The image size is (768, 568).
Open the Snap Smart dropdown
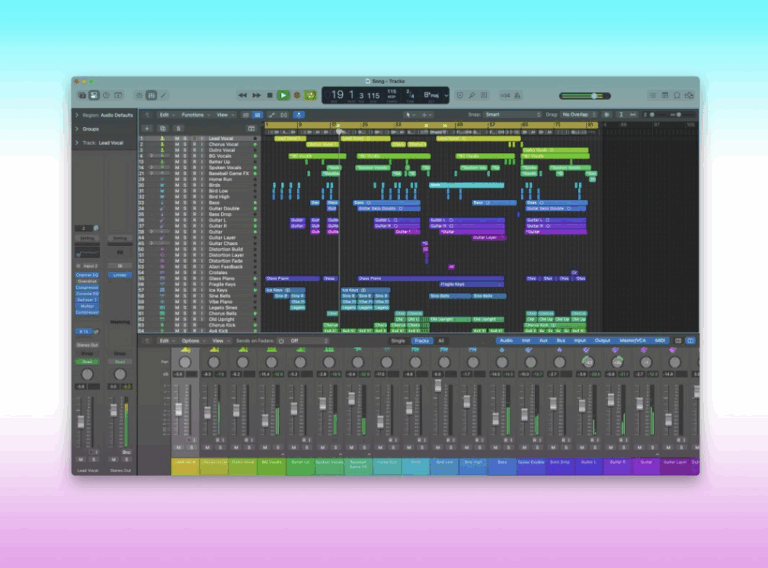click(512, 115)
